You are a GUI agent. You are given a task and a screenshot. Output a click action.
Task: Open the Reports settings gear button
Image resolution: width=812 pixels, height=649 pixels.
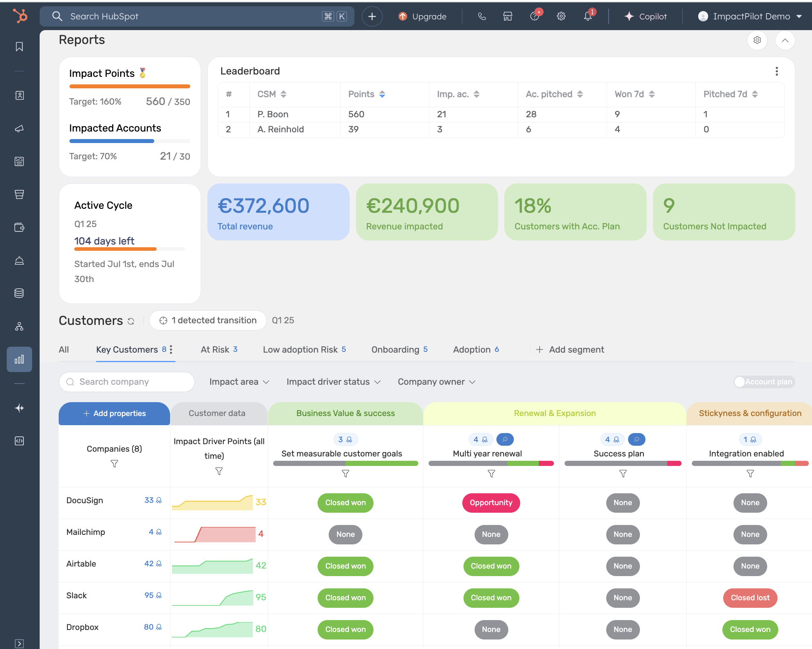click(757, 40)
